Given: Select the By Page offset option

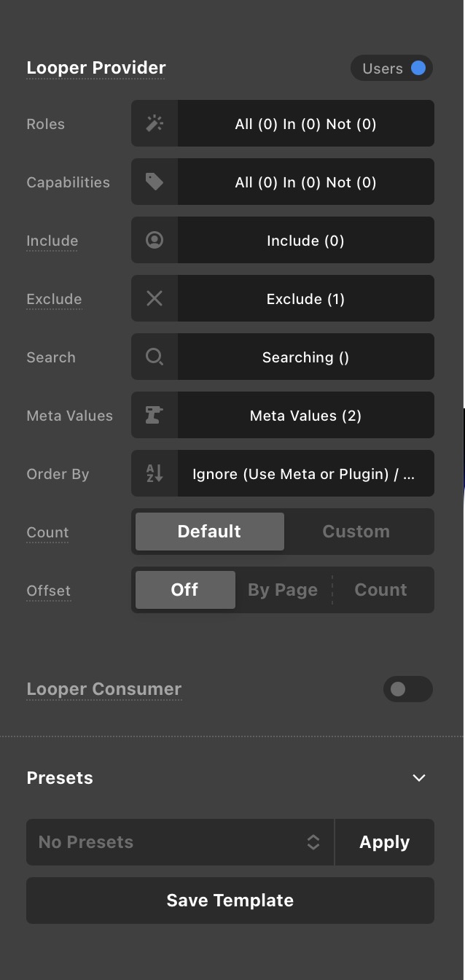Looking at the screenshot, I should [x=283, y=590].
